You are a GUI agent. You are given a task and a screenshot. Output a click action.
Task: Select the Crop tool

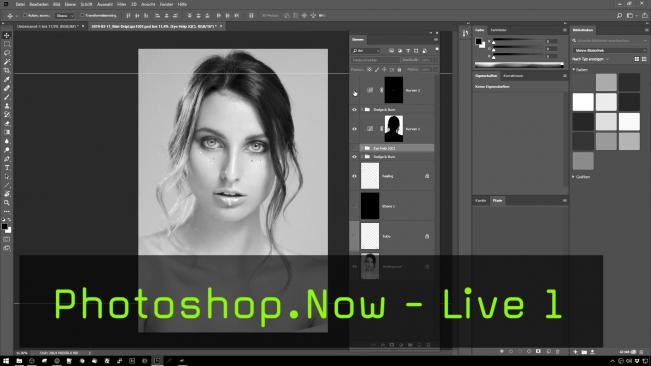point(7,70)
